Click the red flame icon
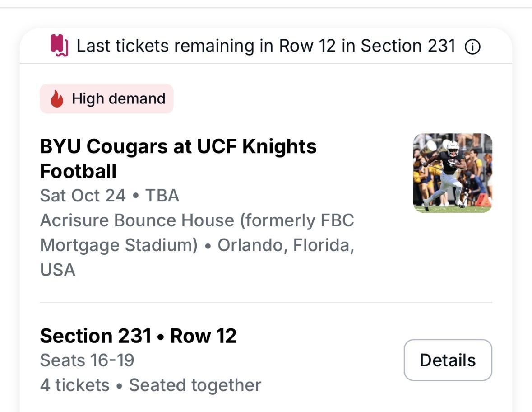 coord(57,99)
